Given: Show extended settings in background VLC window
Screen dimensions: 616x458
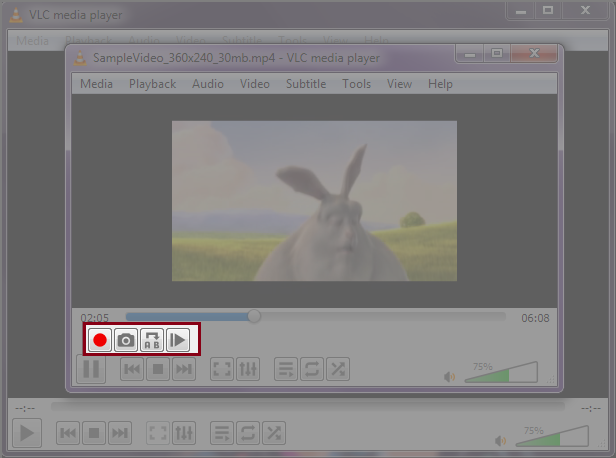Looking at the screenshot, I should (x=184, y=433).
